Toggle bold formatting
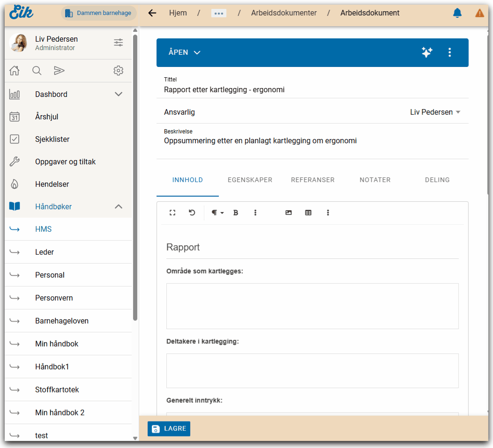Viewport: 493px width, 448px height. click(236, 213)
